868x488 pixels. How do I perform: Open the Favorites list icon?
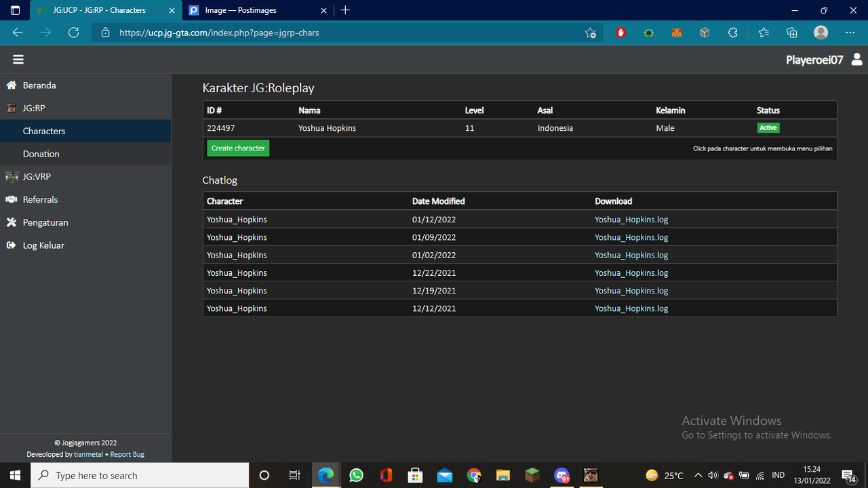tap(764, 33)
